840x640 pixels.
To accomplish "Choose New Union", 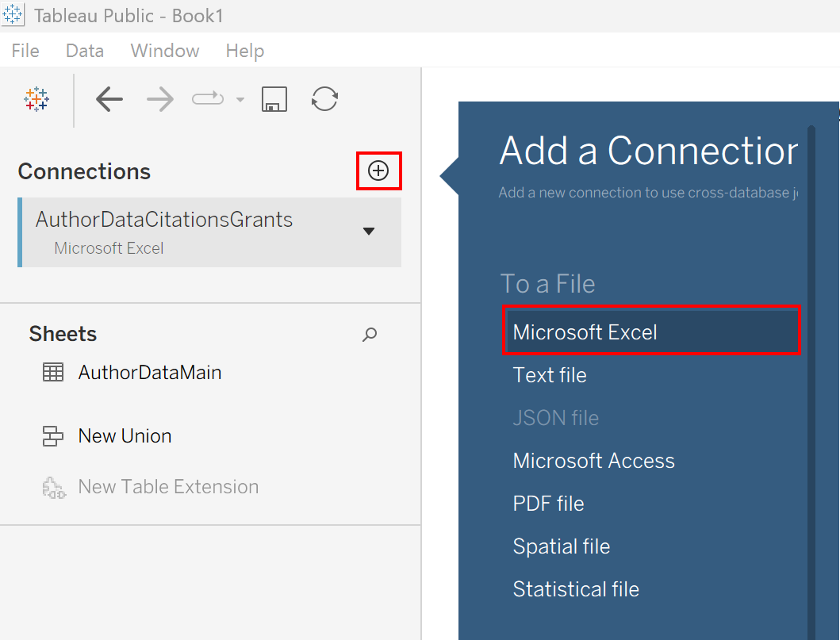I will click(125, 436).
